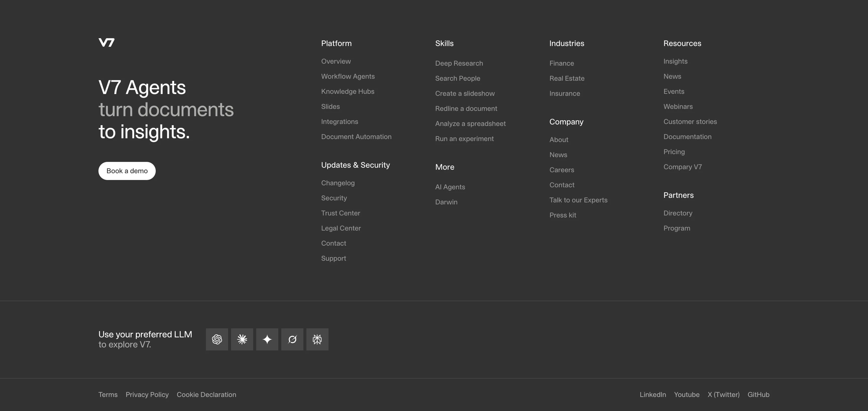Click the V7 logo in the footer
This screenshot has width=868, height=411.
[x=106, y=42]
